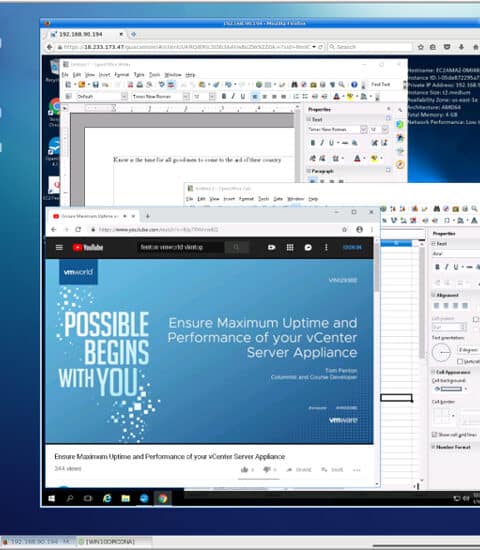The width and height of the screenshot is (480, 550).
Task: Toggle Show cell grid lines checkbox in Calc
Action: coord(434,435)
